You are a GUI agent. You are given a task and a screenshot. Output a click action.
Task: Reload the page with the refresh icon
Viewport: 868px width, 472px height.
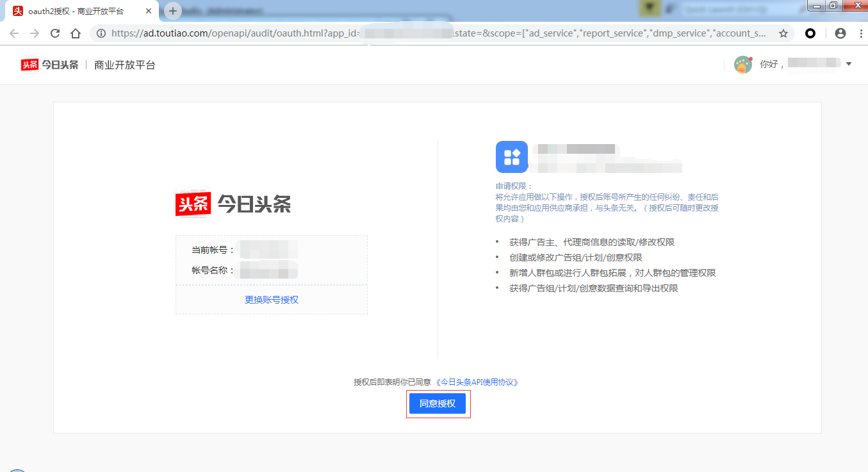pos(55,33)
